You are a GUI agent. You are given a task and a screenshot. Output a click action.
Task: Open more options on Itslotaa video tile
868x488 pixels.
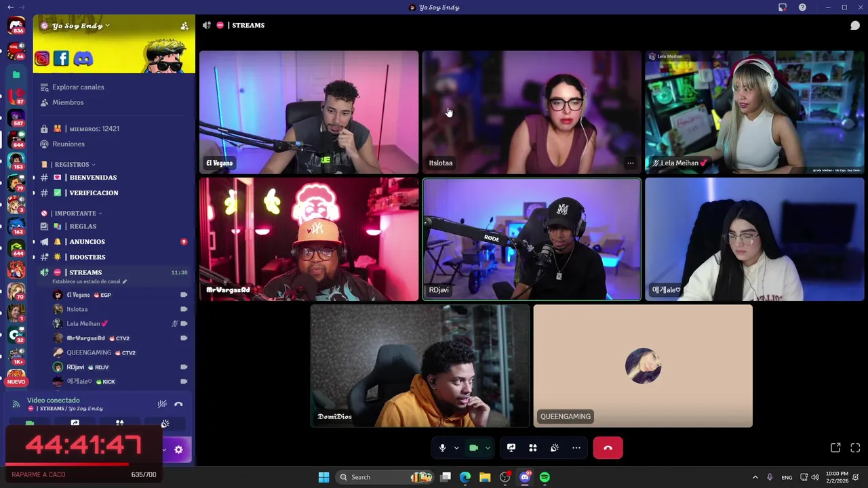[x=630, y=163]
